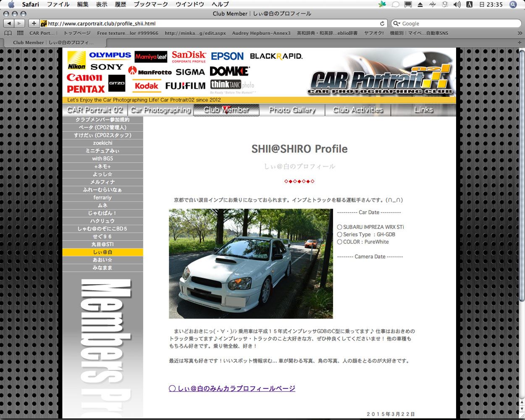525x420 pixels.
Task: Open the Apple menu
Action: tap(11, 4)
